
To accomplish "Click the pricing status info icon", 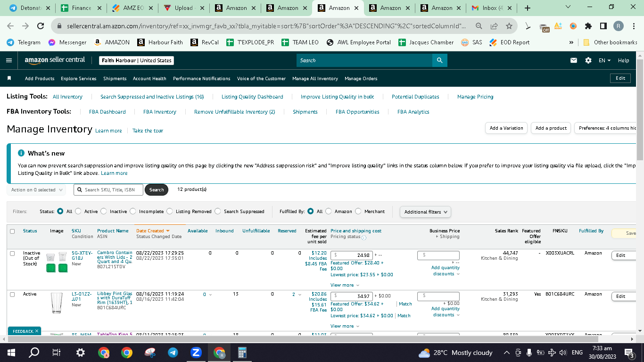I will point(364,238).
